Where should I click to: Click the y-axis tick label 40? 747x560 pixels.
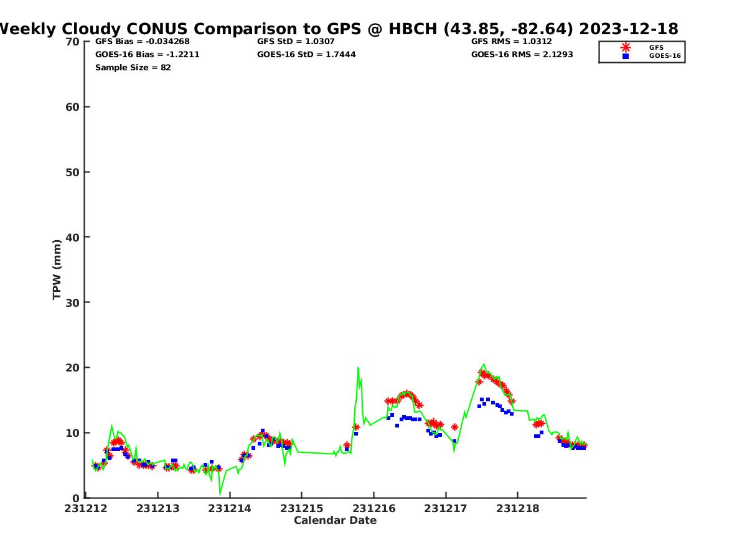(x=73, y=237)
